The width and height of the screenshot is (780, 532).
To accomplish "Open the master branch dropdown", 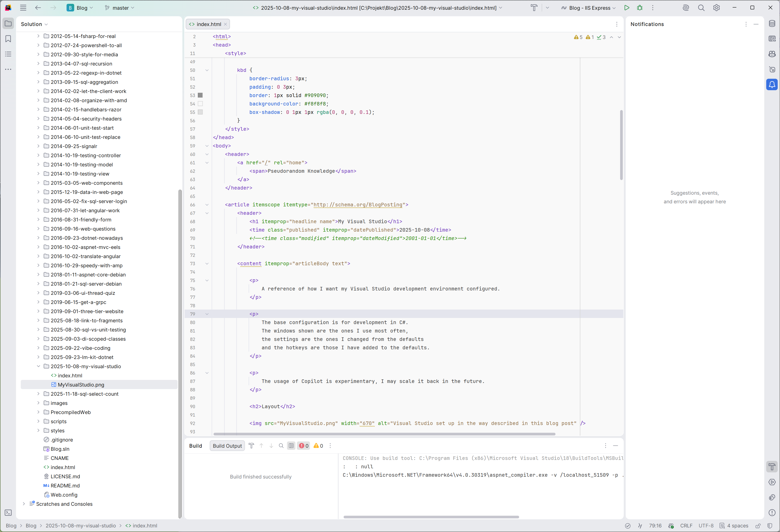I will [x=120, y=7].
